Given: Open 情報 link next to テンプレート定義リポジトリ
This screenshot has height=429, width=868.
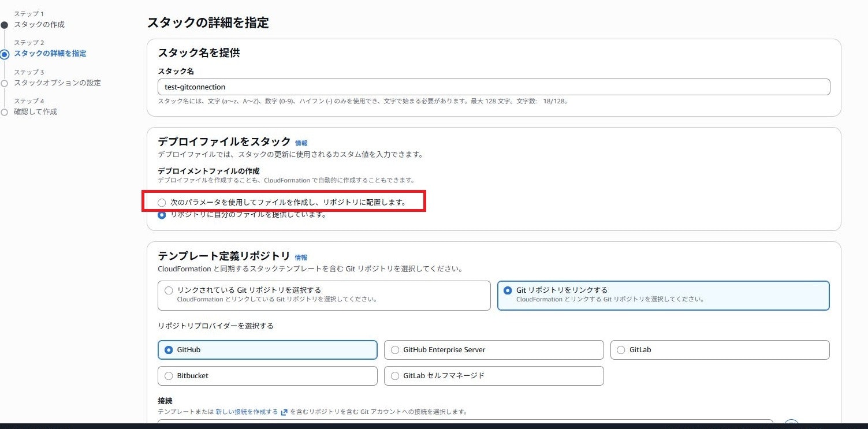Looking at the screenshot, I should (x=301, y=258).
